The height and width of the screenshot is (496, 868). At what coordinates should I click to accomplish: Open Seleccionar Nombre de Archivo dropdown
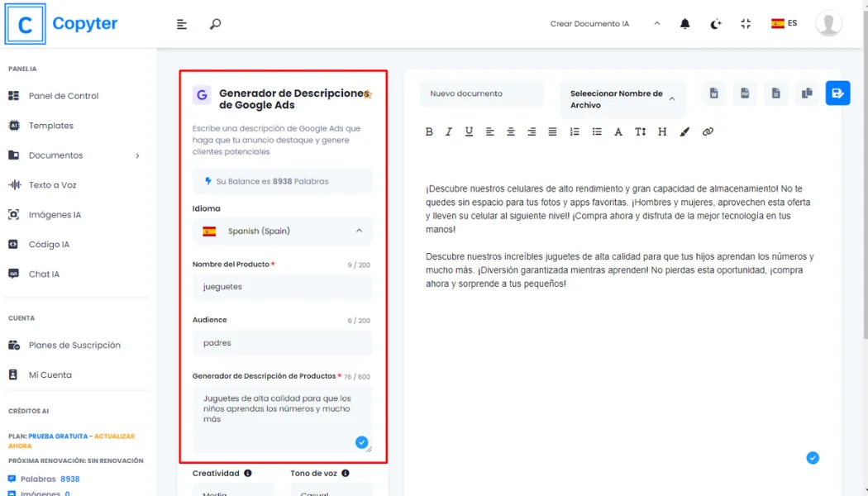pos(622,99)
